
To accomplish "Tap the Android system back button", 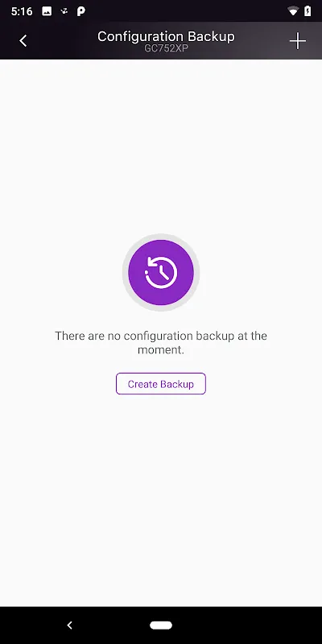I will pos(69,625).
